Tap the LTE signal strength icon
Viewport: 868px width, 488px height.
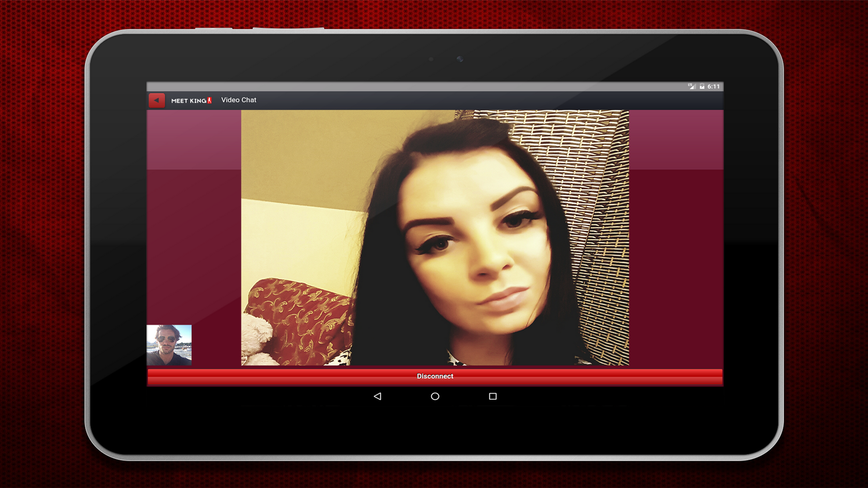point(691,86)
